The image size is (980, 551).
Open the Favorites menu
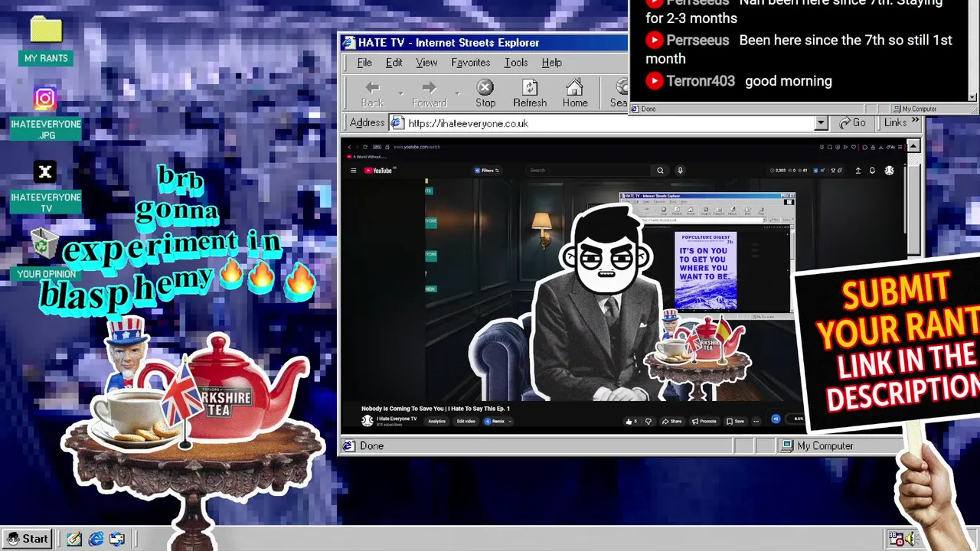[x=470, y=63]
